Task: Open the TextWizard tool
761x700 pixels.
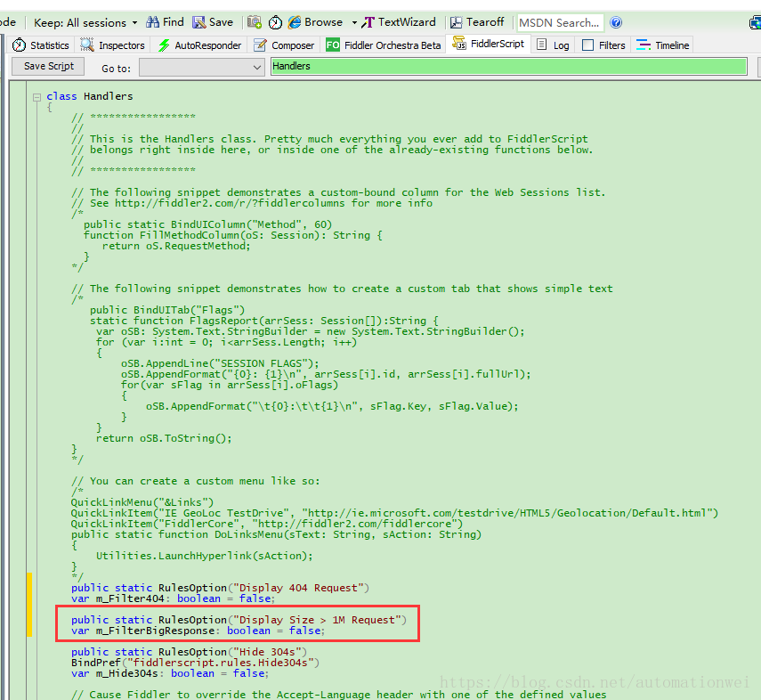Action: (x=399, y=22)
